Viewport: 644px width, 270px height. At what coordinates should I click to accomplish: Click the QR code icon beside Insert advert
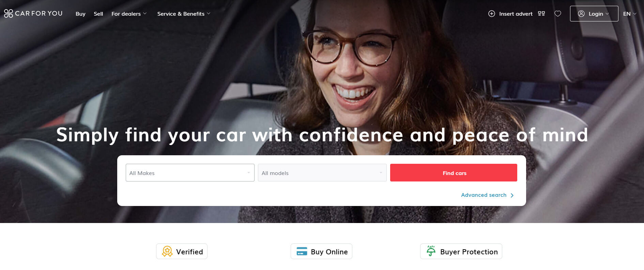click(x=541, y=14)
